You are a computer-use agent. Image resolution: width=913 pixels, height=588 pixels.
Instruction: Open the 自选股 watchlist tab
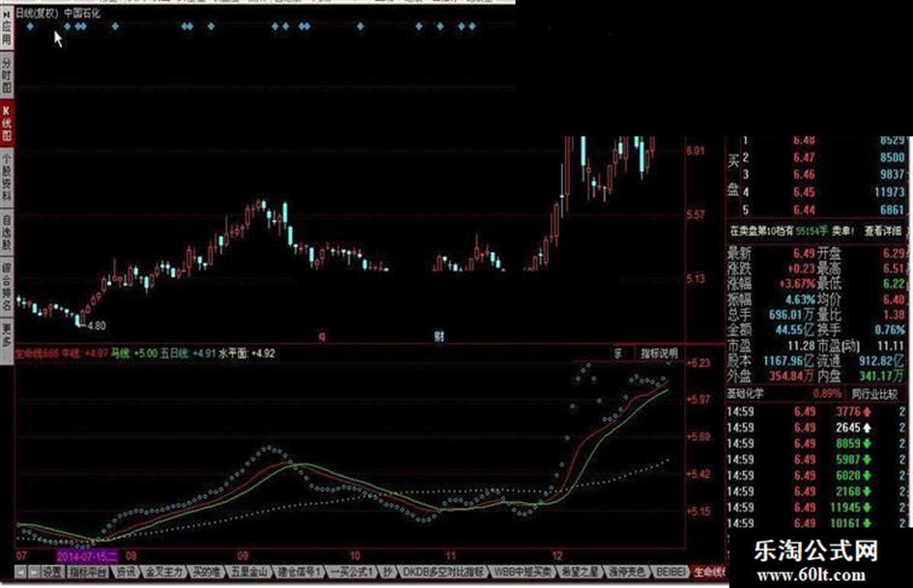tap(7, 233)
